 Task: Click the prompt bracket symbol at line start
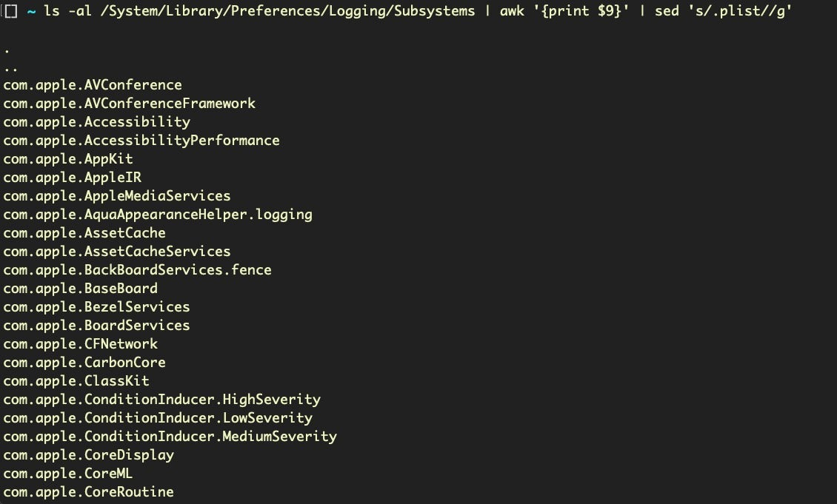[x=10, y=12]
